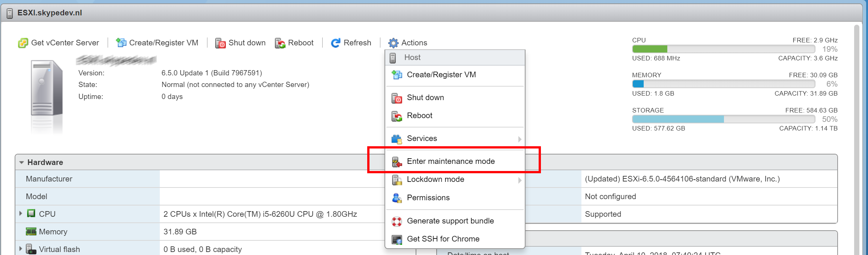
Task: Click Shut down toolbar label
Action: (247, 43)
